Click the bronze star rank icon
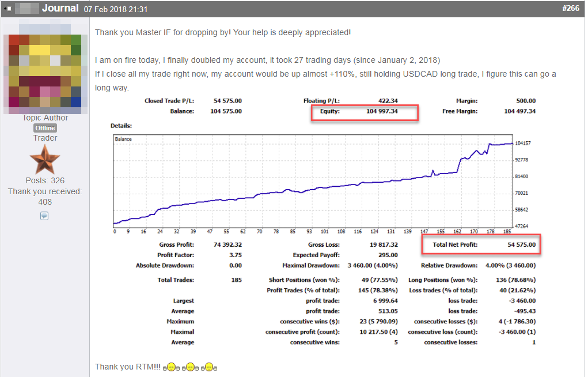The width and height of the screenshot is (588, 377). point(44,160)
